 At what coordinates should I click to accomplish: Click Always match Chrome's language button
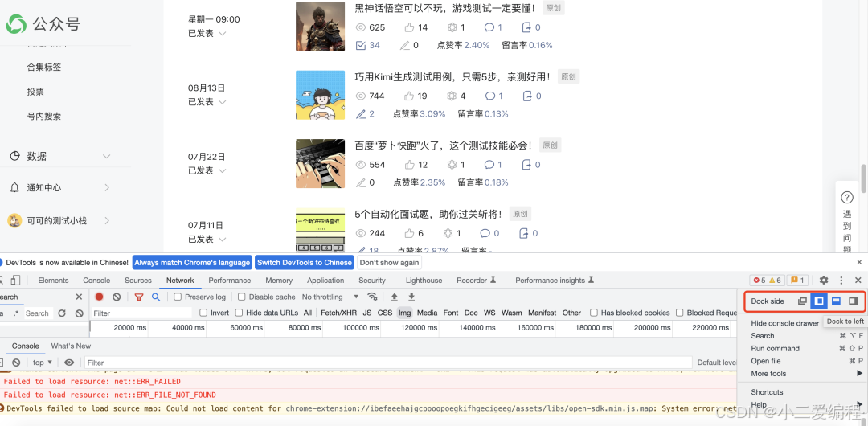pyautogui.click(x=193, y=263)
